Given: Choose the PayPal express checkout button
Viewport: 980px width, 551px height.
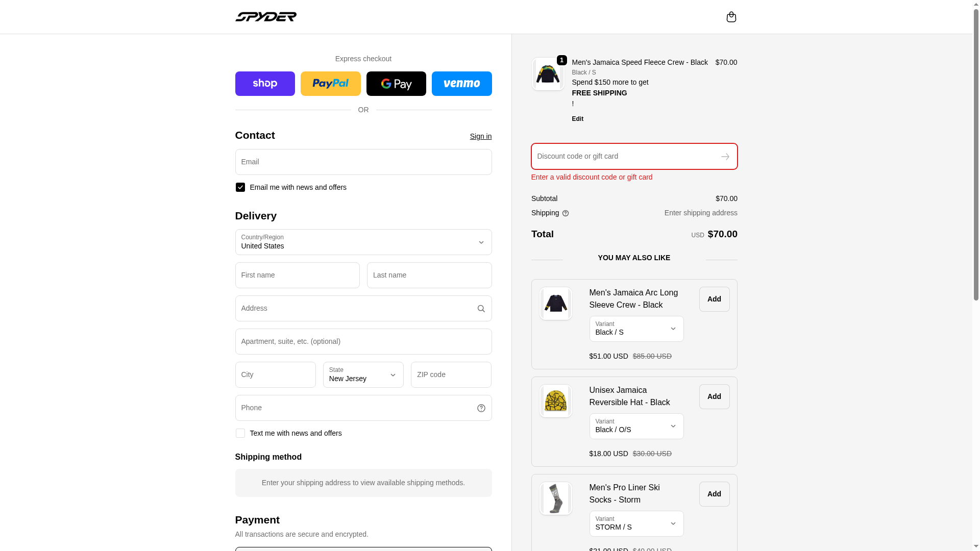Looking at the screenshot, I should click(330, 84).
